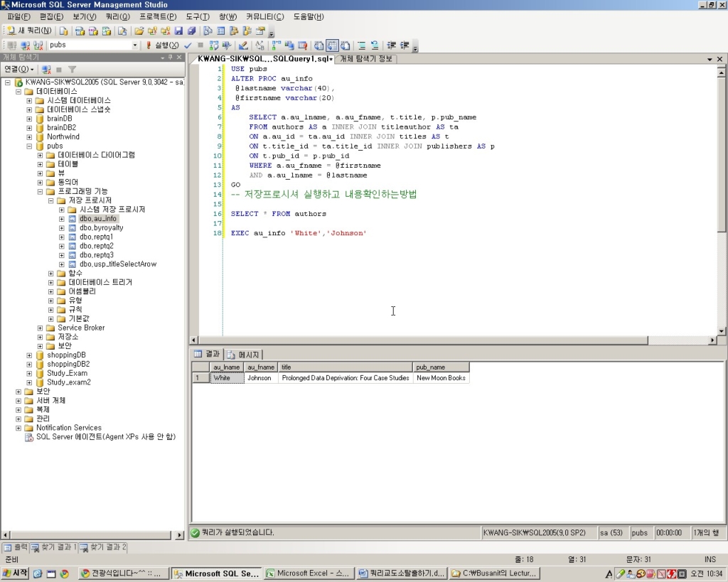This screenshot has width=728, height=582.
Task: Click Comment Out Selected Lines icon
Action: tap(362, 45)
